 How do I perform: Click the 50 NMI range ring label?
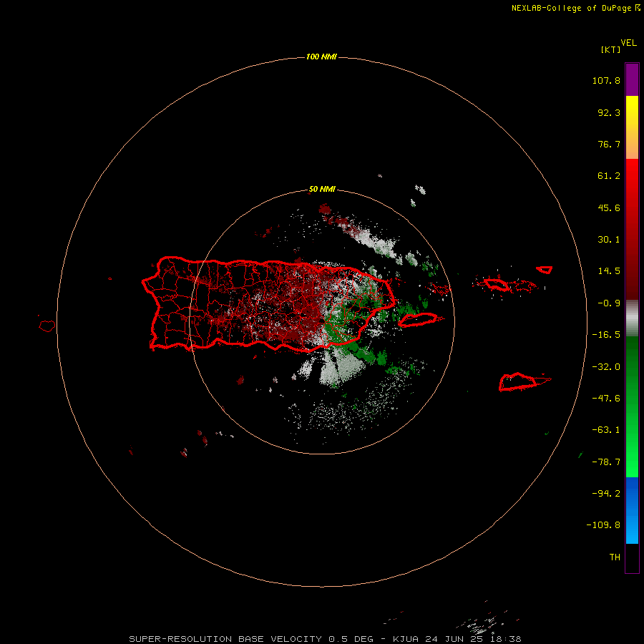pos(322,190)
